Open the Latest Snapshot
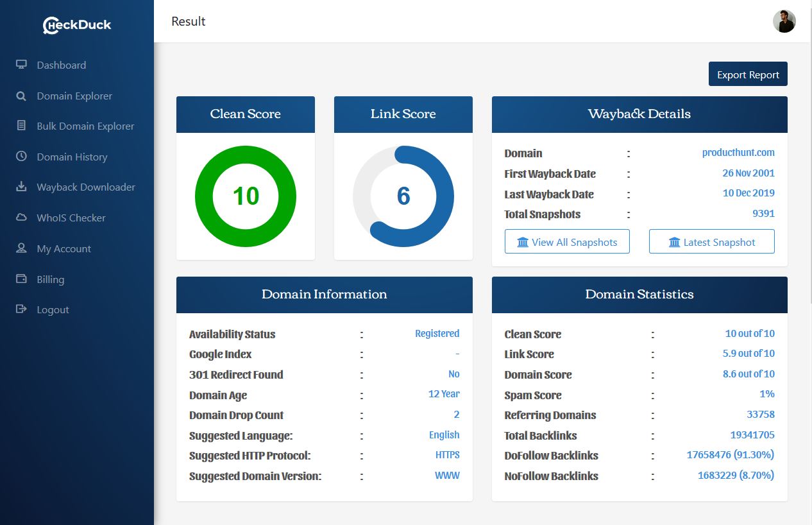 pos(711,241)
